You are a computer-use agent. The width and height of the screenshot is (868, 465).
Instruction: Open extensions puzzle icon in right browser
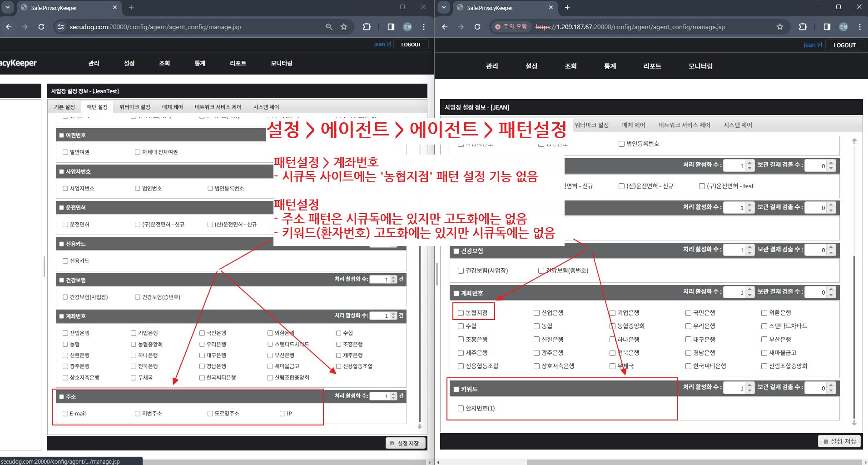[x=803, y=27]
